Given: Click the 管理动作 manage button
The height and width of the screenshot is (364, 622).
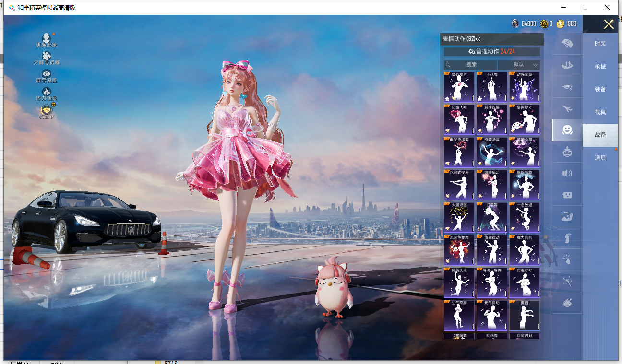Looking at the screenshot, I should pos(492,52).
